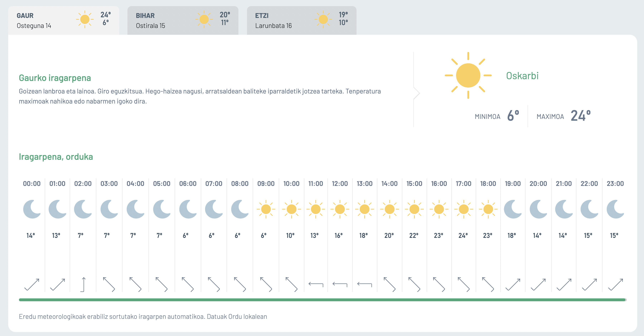
Task: Click the sun icon in the ETZI tab
Action: [x=323, y=19]
